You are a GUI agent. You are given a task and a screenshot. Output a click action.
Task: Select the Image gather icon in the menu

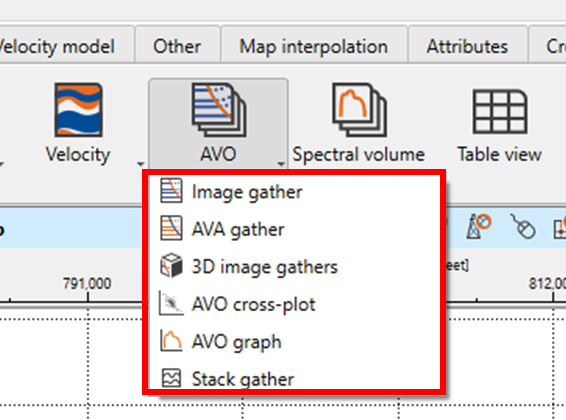pyautogui.click(x=171, y=191)
